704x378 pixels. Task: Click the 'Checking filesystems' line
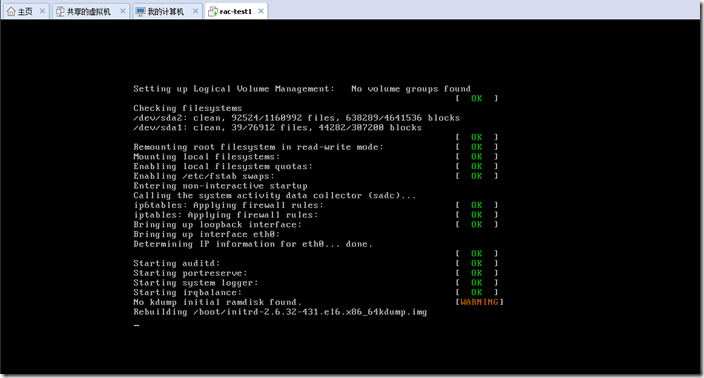coord(187,108)
